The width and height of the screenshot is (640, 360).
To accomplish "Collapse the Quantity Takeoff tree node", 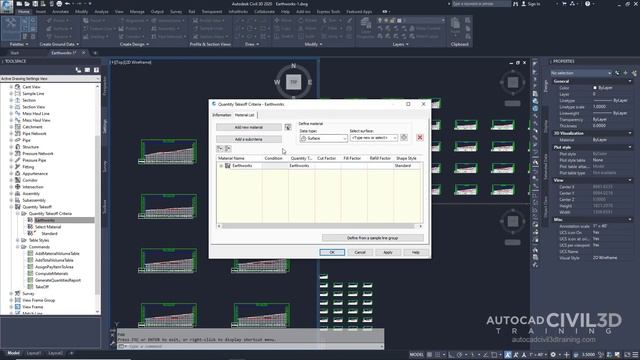I will [x=11, y=207].
